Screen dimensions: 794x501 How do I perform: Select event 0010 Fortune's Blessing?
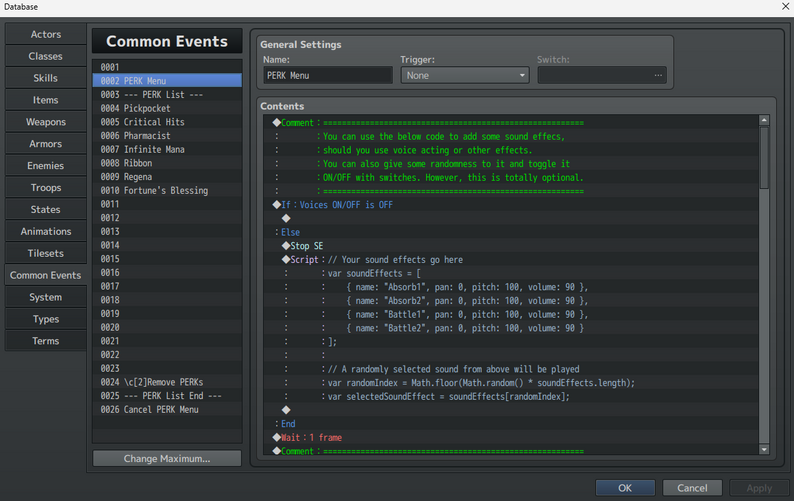[167, 190]
